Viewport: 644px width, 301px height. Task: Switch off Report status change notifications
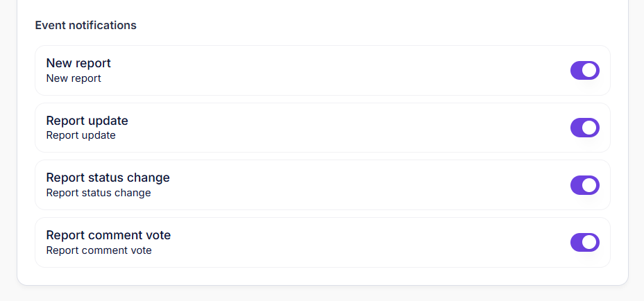pos(584,185)
